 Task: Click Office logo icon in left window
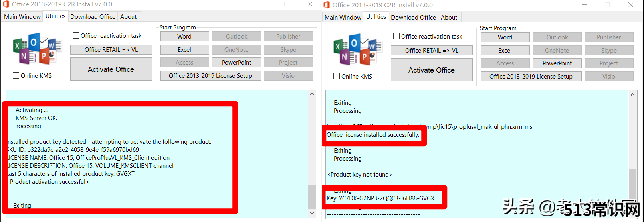pos(37,49)
